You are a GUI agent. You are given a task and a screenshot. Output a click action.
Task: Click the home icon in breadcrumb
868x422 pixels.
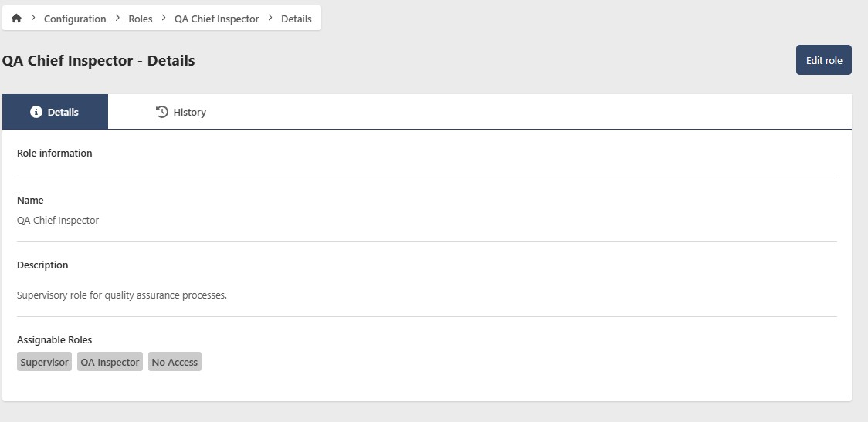coord(16,19)
